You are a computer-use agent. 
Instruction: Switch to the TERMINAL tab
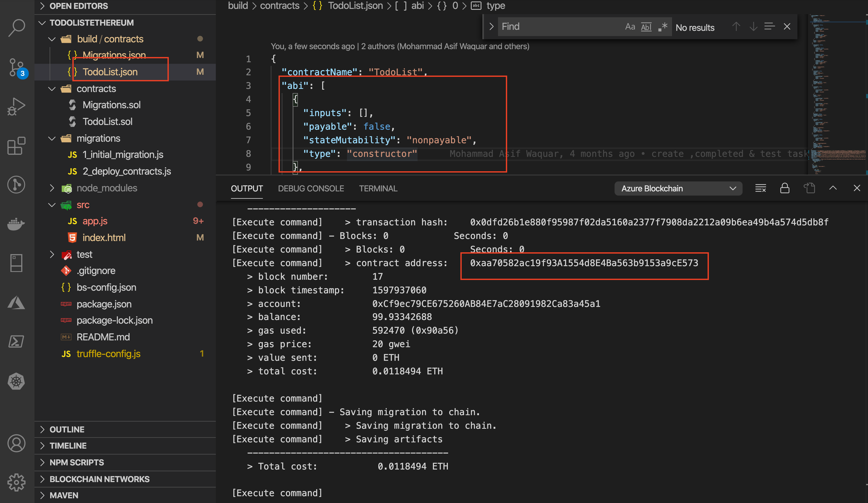(x=378, y=188)
